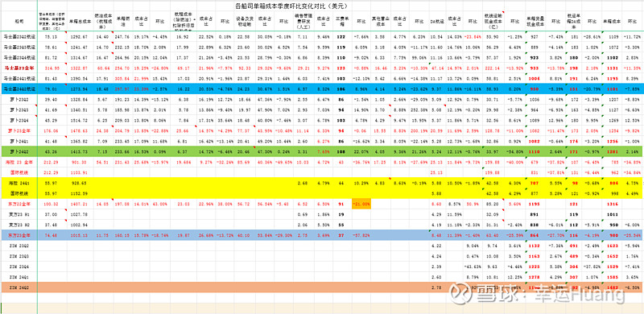Select the 东方23 H1 row label
This screenshot has width=644, height=314.
click(19, 214)
